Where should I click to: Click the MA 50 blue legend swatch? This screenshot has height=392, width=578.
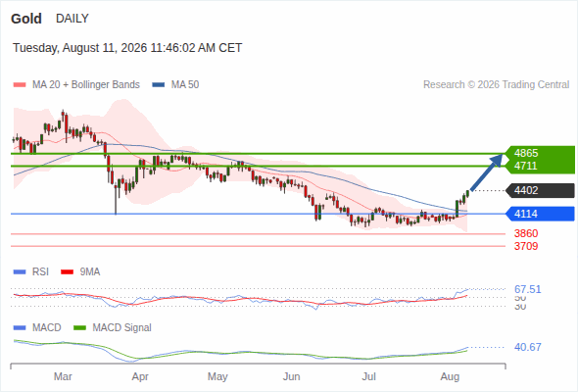tap(159, 85)
